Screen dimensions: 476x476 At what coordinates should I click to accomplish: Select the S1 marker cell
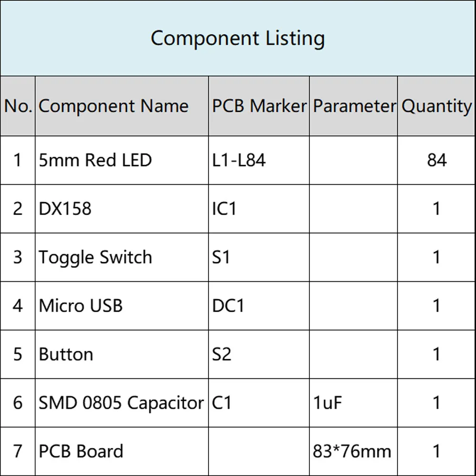[x=259, y=257]
